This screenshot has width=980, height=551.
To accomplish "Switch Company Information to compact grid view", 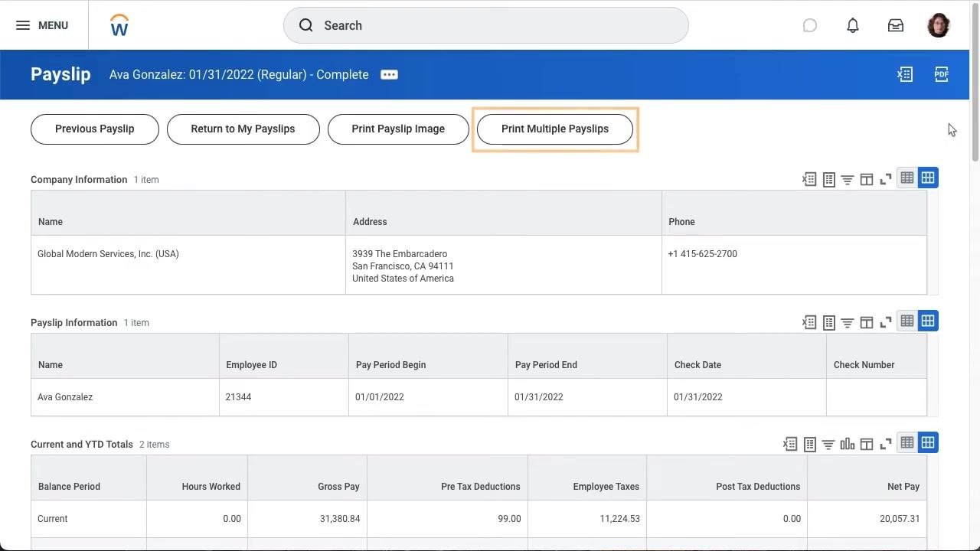I will pyautogui.click(x=907, y=178).
